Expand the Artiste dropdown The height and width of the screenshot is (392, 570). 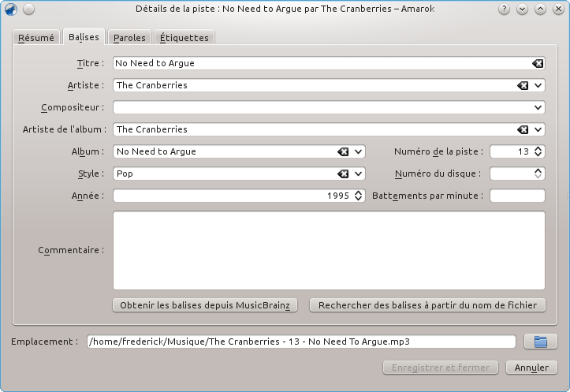[538, 85]
